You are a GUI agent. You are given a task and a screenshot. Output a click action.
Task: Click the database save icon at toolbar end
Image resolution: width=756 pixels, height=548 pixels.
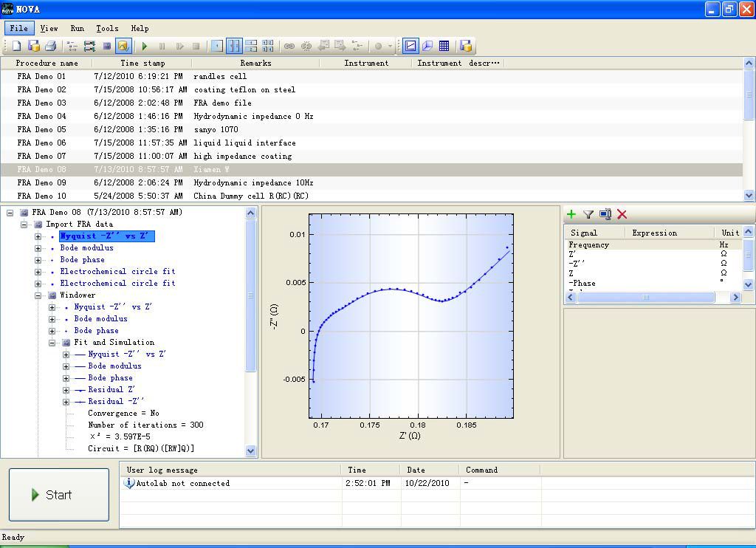pyautogui.click(x=466, y=46)
